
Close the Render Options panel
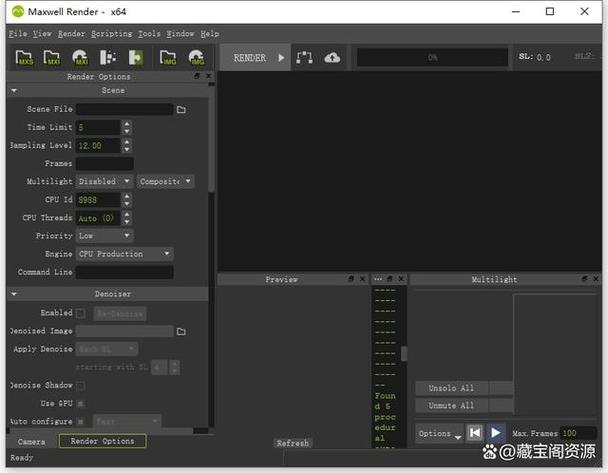209,76
